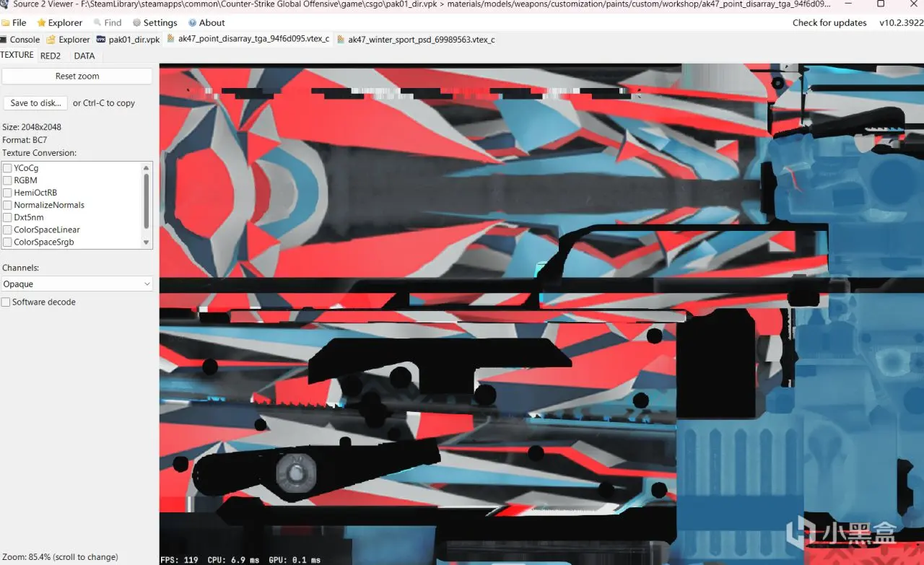The image size is (924, 565).
Task: Select the ak47_winter_sport vtex_c tab
Action: [x=415, y=40]
